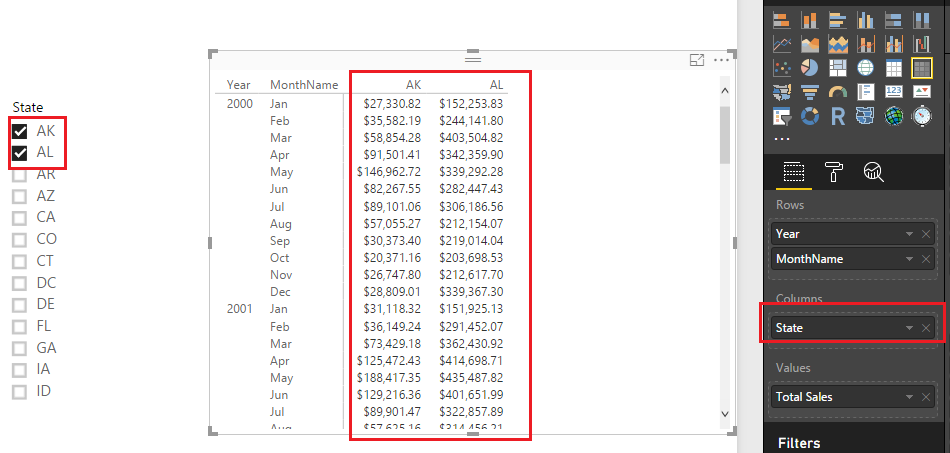Screen dimensions: 950x453
Task: Select the waterfall chart visual
Action: [x=922, y=44]
